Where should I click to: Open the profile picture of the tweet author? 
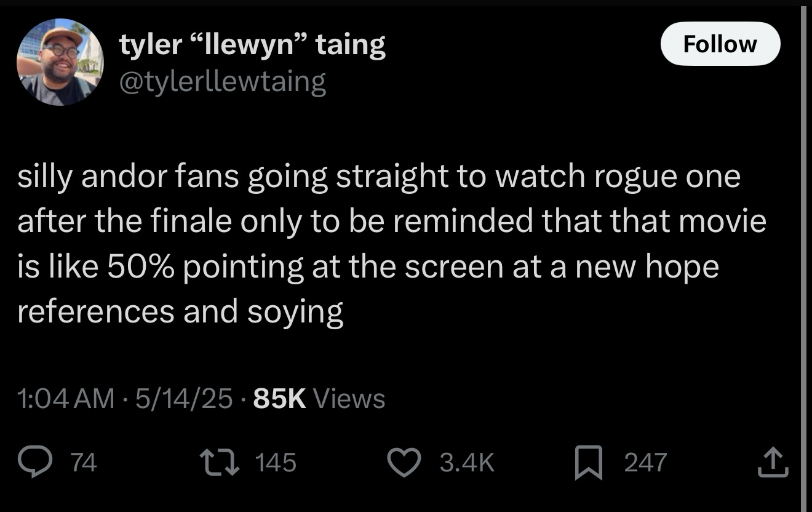[60, 63]
